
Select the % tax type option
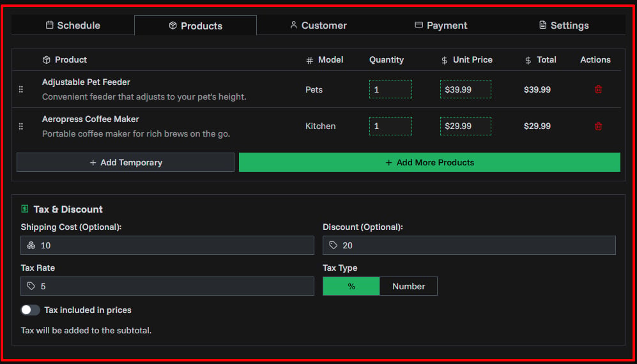(x=351, y=286)
